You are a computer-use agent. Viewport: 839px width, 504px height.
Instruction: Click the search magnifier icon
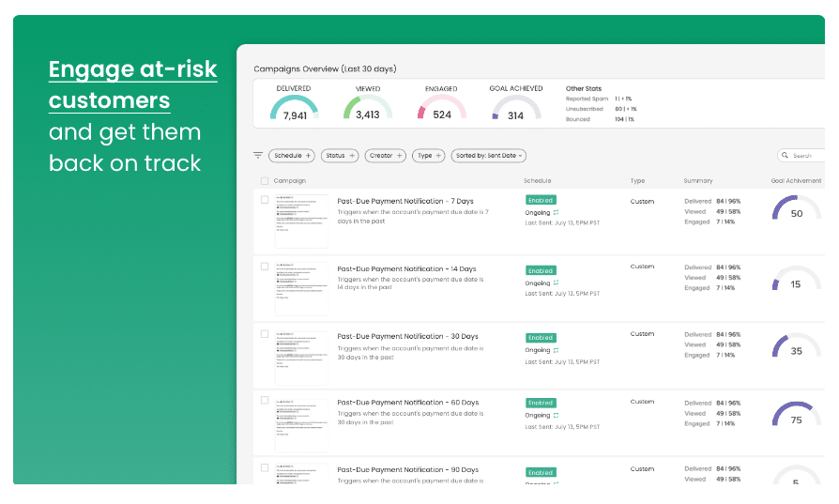pos(785,156)
